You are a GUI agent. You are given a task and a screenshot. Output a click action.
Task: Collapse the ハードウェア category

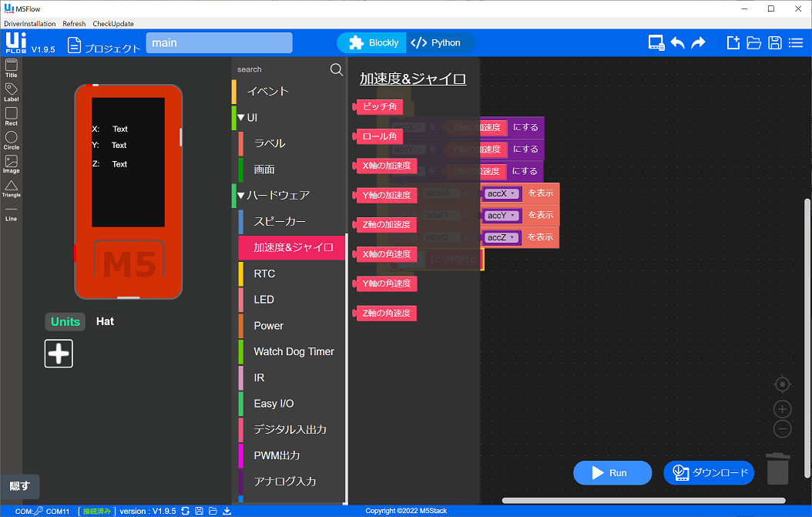(x=241, y=195)
